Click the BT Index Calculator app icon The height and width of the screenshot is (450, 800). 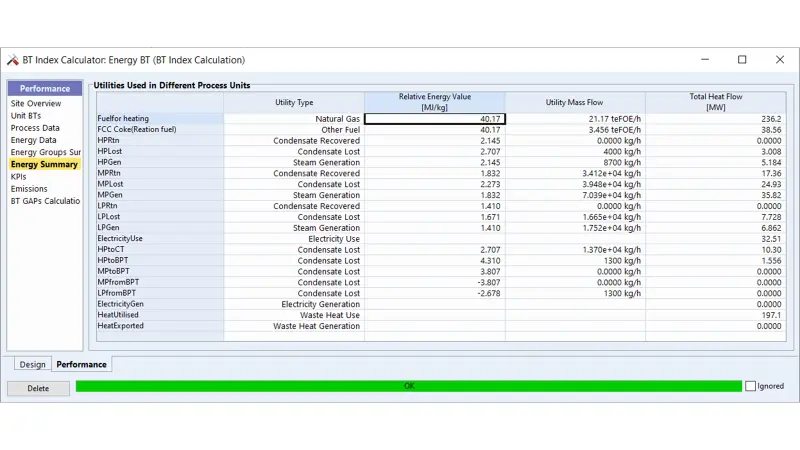point(13,60)
